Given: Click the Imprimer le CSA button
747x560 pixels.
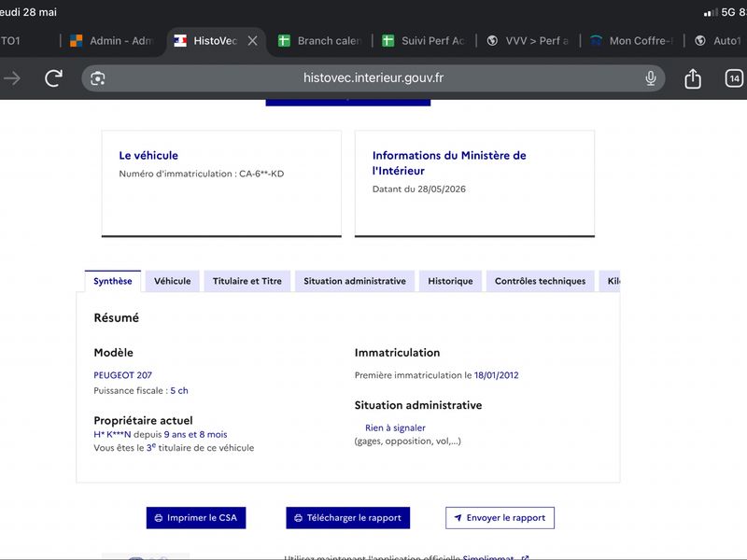Looking at the screenshot, I should point(196,518).
